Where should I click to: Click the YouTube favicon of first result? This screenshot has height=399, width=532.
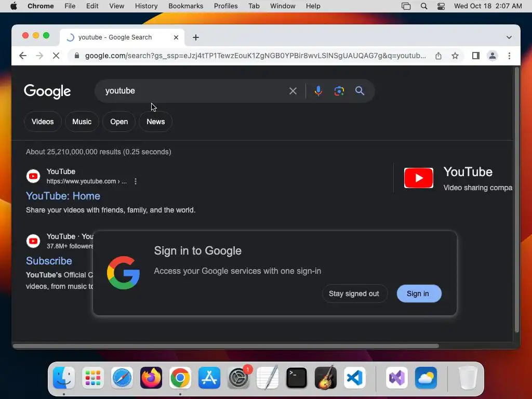click(33, 176)
